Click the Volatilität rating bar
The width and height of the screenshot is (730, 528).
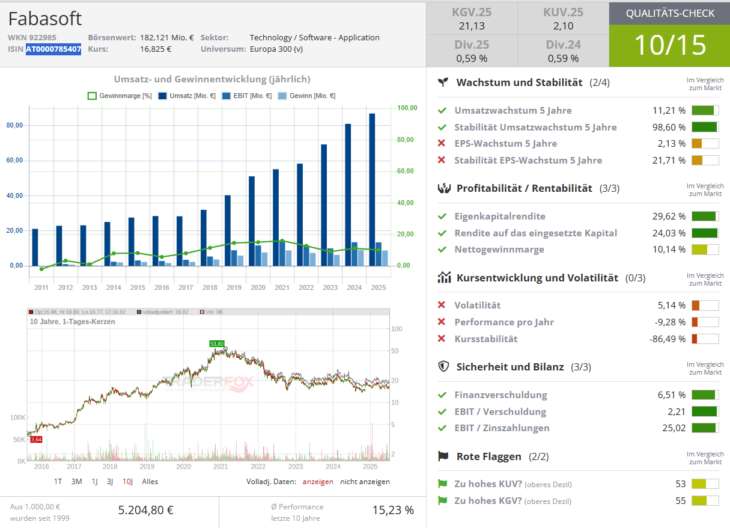(705, 305)
